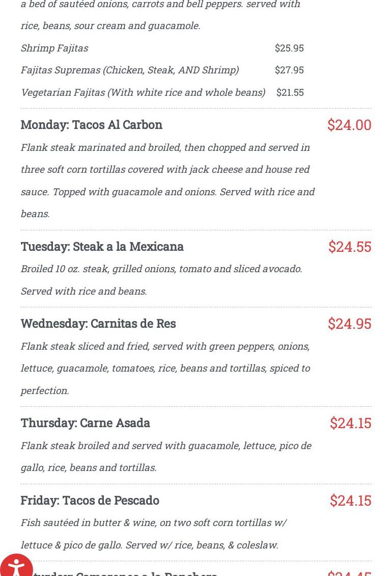Click the Vegetarian Fajitas menu item

[x=143, y=92]
